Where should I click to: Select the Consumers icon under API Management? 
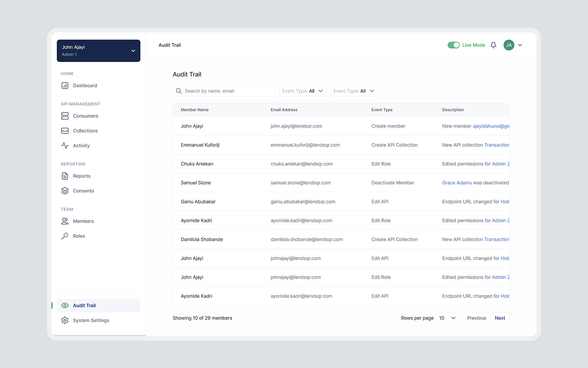click(x=65, y=116)
